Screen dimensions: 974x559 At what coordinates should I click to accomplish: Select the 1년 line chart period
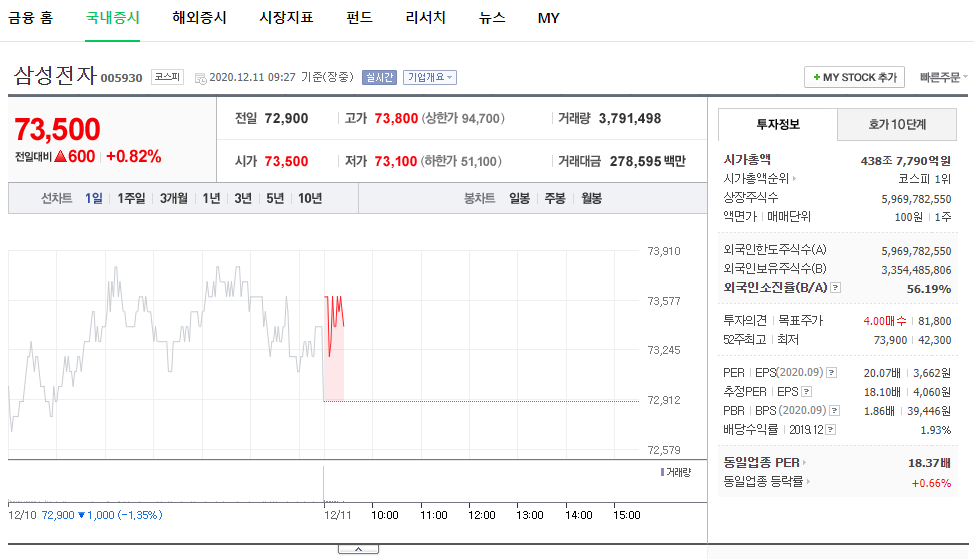(x=211, y=198)
